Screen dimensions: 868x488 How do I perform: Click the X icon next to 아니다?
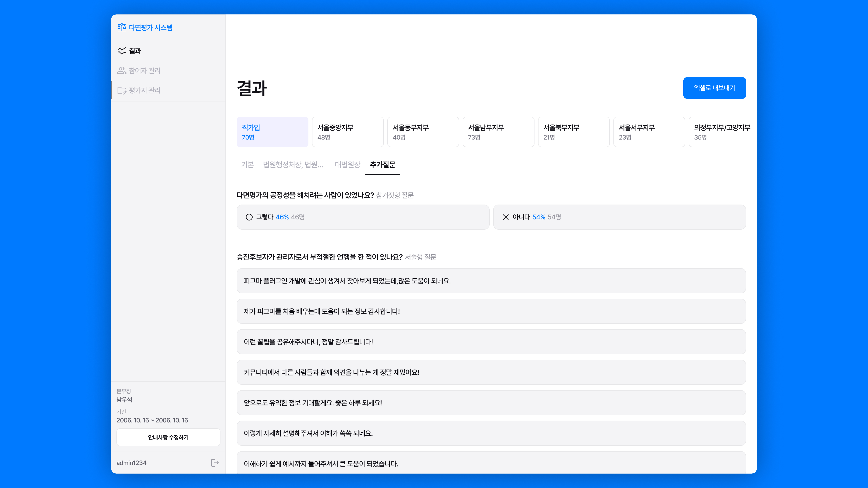(x=505, y=217)
